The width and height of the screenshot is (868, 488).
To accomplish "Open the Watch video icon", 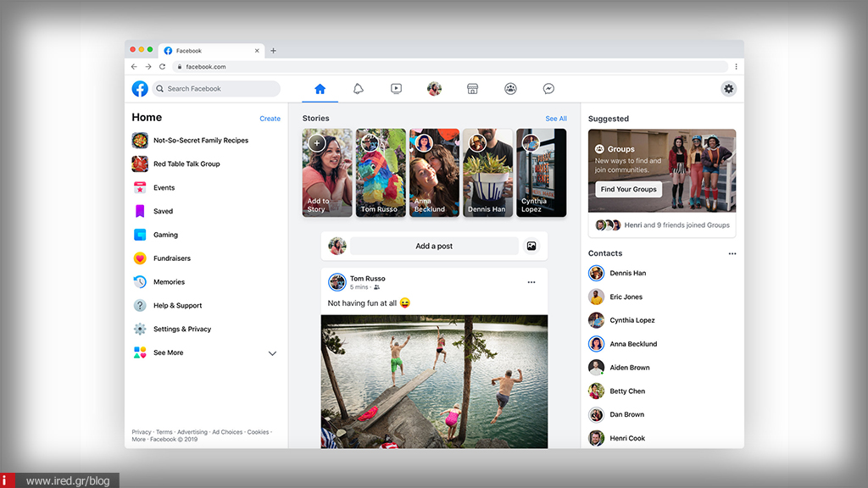I will 396,89.
